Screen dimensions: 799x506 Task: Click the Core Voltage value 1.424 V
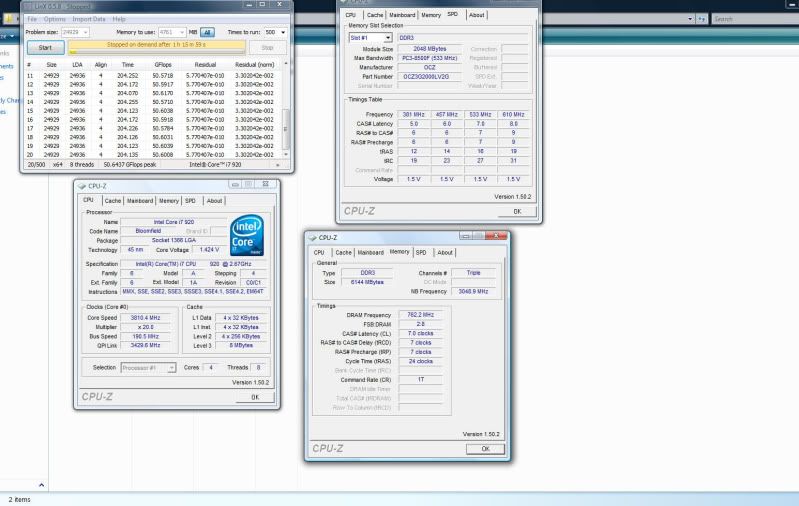click(209, 250)
